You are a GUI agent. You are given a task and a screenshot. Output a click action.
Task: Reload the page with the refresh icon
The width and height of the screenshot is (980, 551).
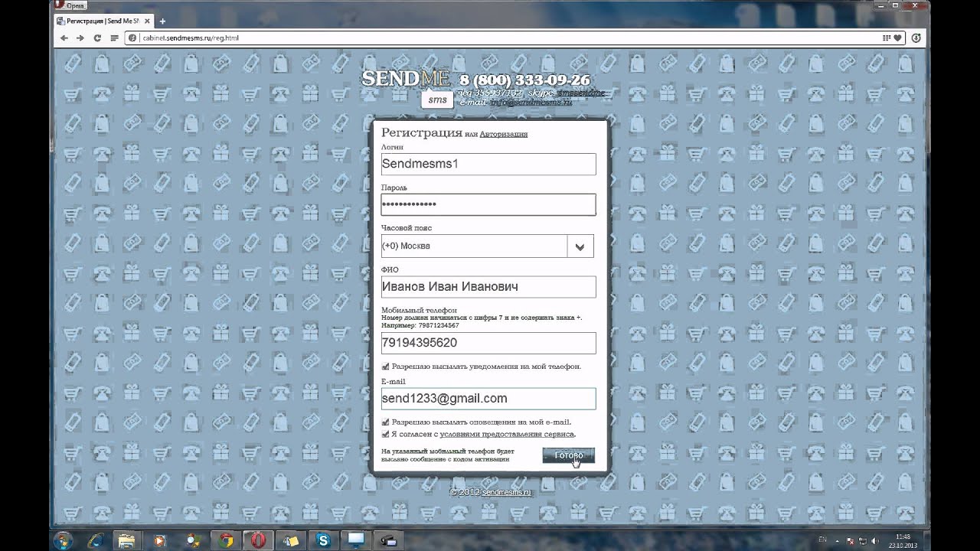tap(97, 37)
